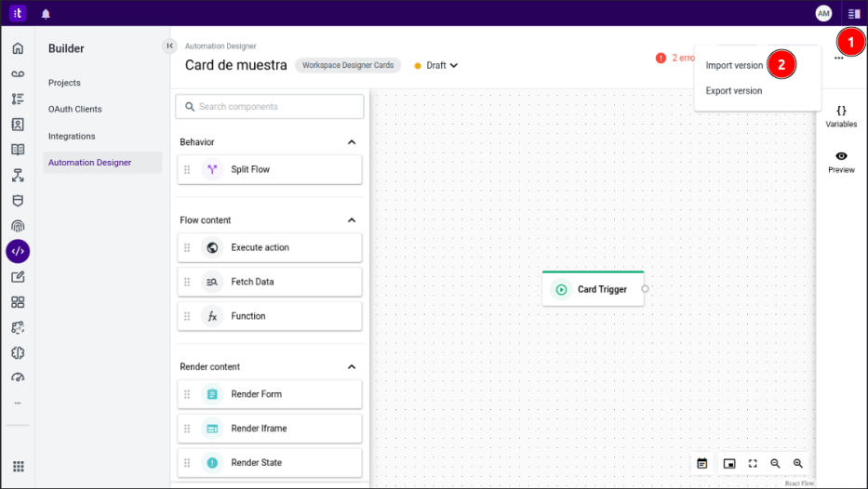Select the Builder code icon in sidebar
Viewport: 868px width, 489px height.
tap(18, 251)
